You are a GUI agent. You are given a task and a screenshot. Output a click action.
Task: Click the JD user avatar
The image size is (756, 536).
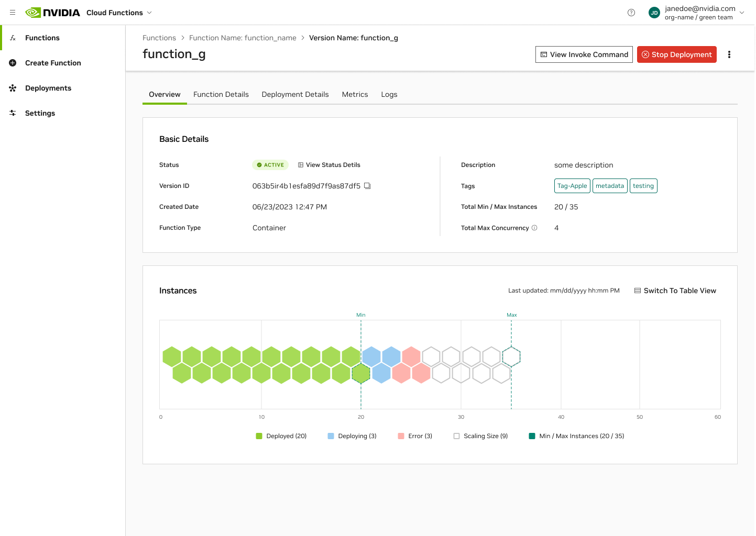pyautogui.click(x=654, y=13)
